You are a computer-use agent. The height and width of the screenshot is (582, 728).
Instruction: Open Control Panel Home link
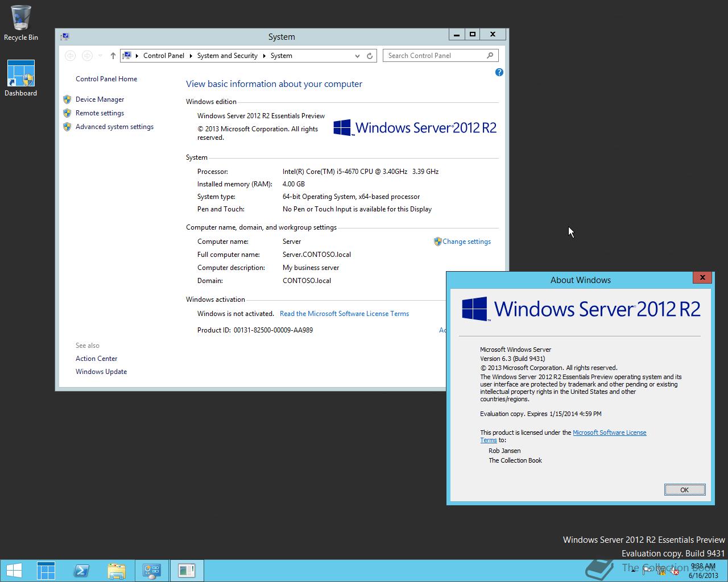coord(106,79)
